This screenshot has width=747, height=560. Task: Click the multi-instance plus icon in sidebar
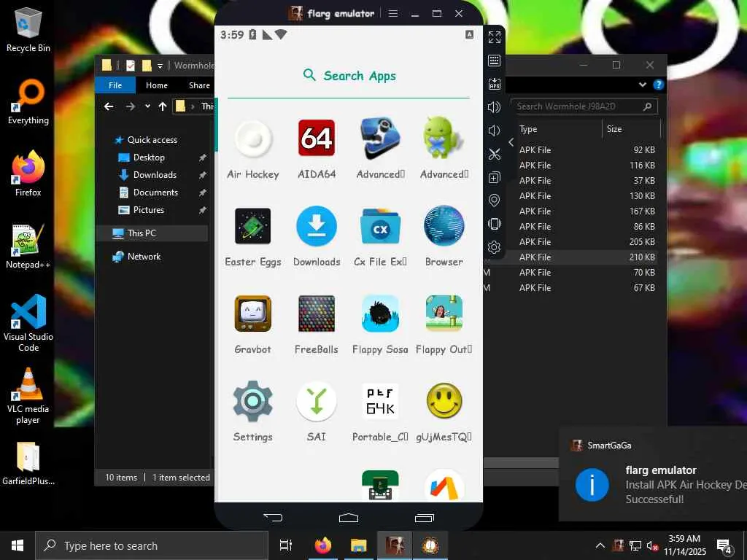tap(495, 177)
